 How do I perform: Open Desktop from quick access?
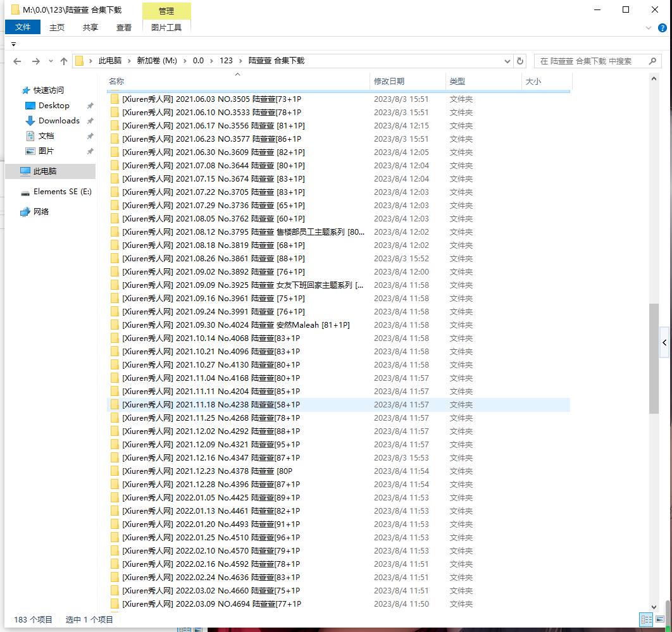click(x=54, y=106)
